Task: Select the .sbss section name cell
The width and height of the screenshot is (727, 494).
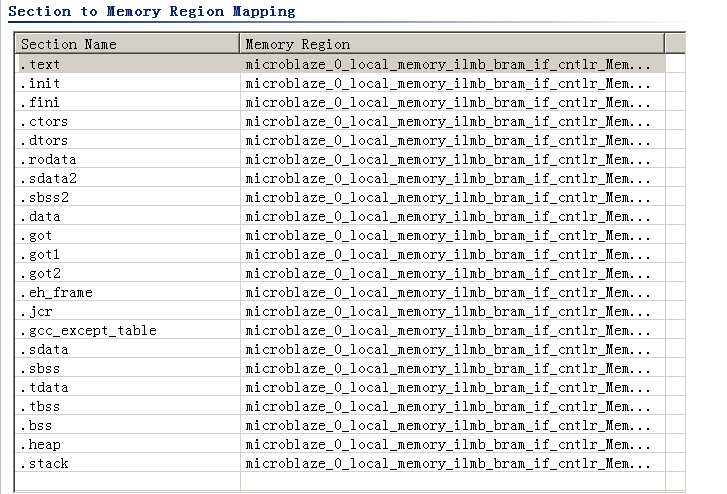Action: (128, 368)
